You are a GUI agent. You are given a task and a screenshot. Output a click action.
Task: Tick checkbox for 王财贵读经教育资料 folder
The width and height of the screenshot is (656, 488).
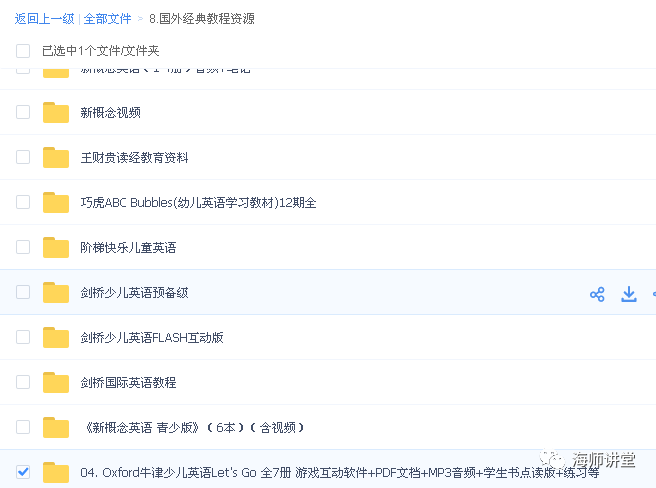[23, 157]
